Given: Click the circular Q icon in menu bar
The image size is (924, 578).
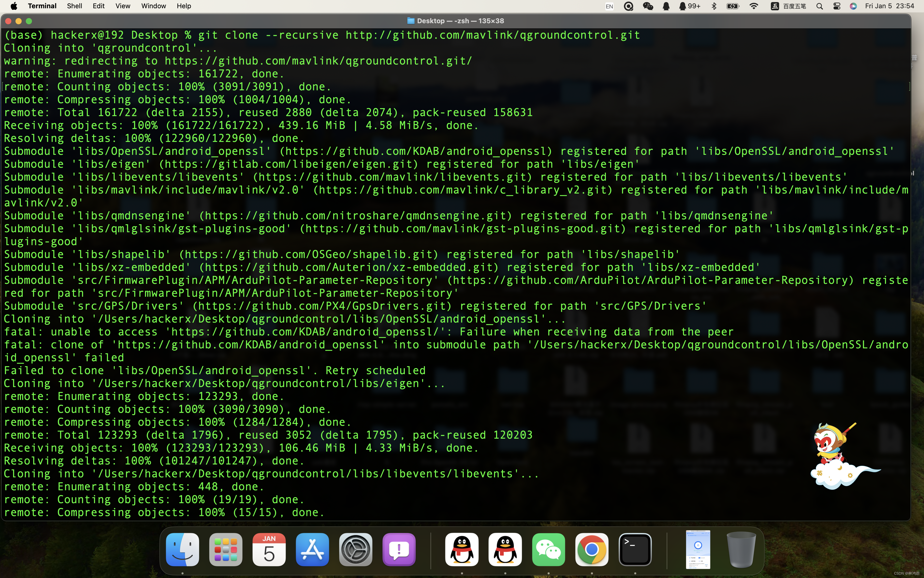Looking at the screenshot, I should 629,6.
